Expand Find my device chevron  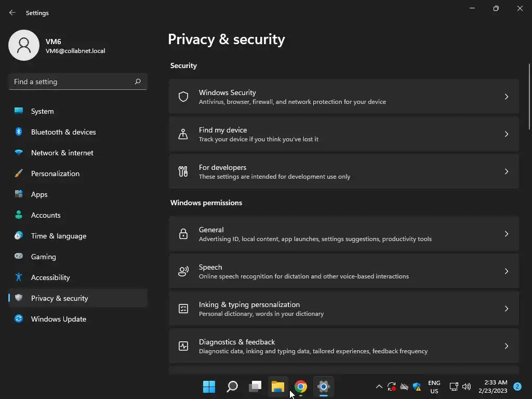tap(506, 134)
